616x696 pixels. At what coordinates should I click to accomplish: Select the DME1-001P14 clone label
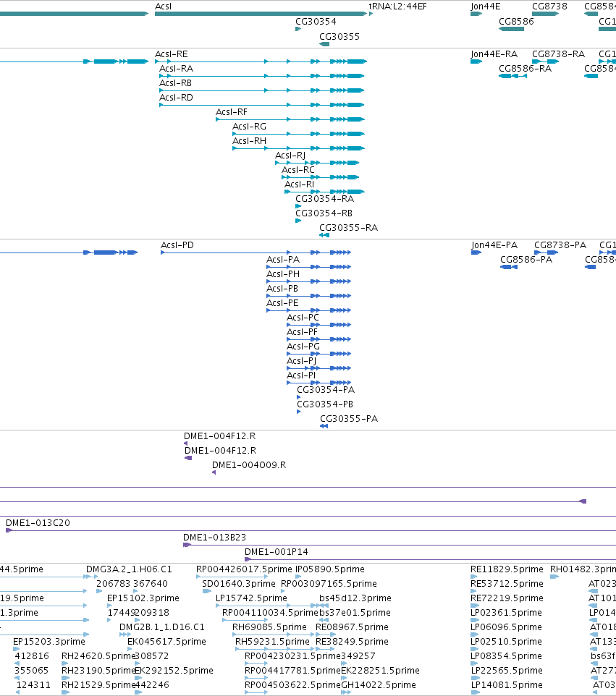[x=277, y=552]
